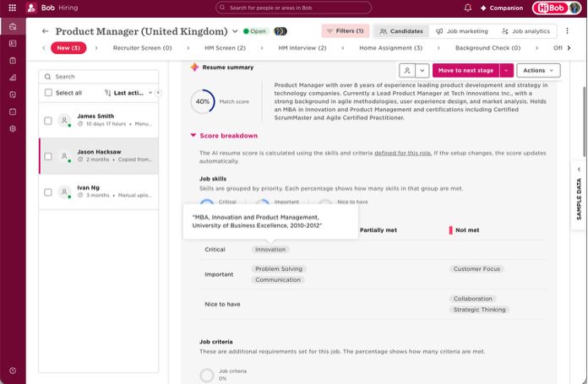Click the page vertical scrollbar
The image size is (588, 384).
click(x=584, y=122)
